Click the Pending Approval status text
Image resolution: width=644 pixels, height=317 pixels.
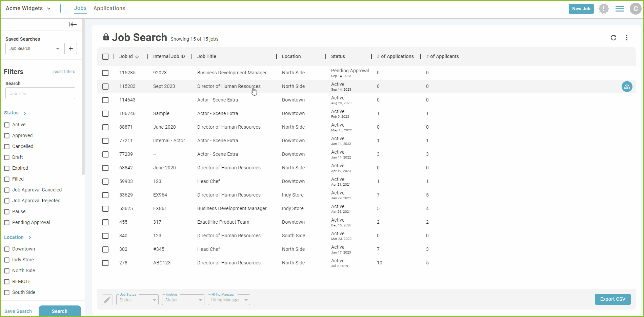click(x=350, y=71)
